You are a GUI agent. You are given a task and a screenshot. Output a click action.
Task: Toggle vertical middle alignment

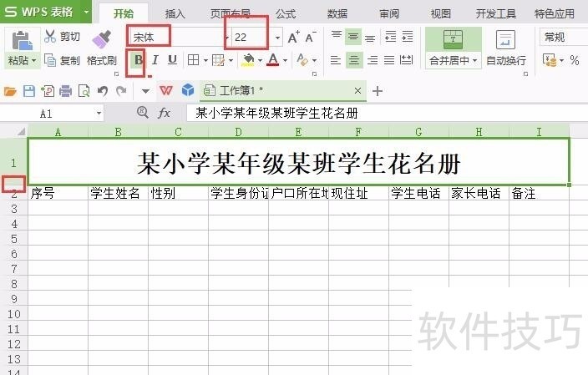352,37
